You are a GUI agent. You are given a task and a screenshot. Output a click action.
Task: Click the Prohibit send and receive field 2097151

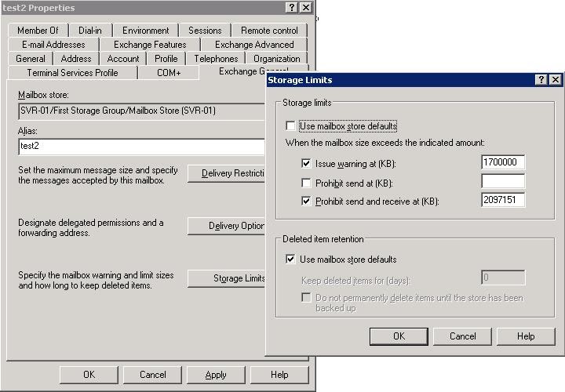(x=503, y=200)
